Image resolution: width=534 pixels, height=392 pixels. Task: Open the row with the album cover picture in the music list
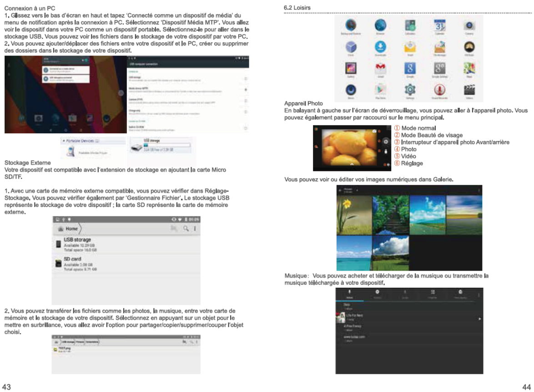tap(408, 317)
